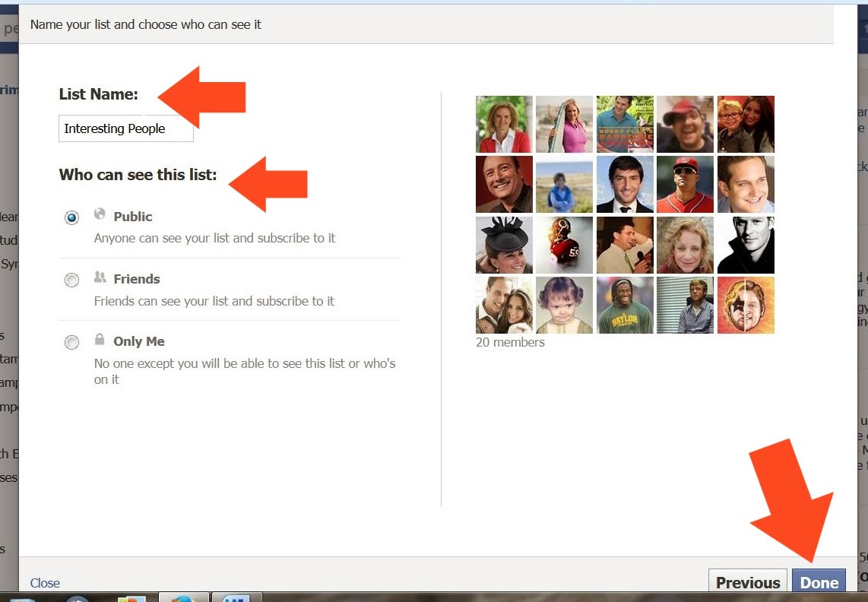Open the black-and-white portrait thumbnail
The image size is (868, 602).
pyautogui.click(x=746, y=245)
